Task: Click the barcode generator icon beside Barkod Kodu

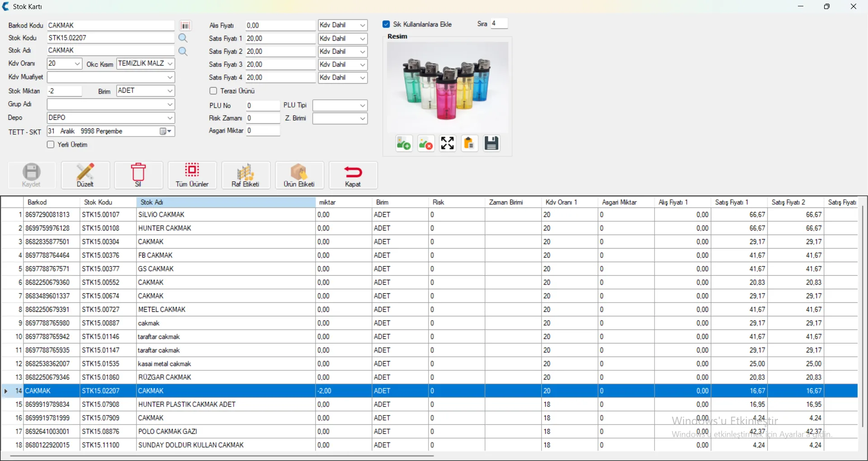Action: (x=185, y=26)
